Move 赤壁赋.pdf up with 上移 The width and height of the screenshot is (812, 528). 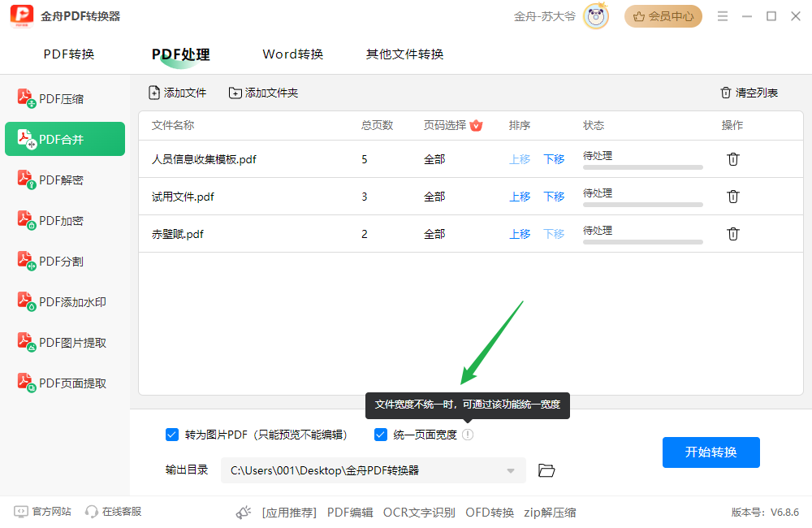click(x=520, y=234)
